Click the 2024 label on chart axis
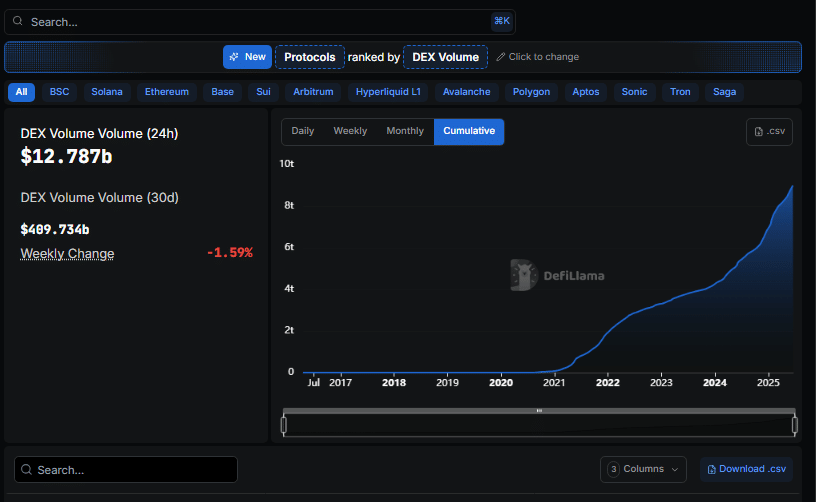 pos(715,383)
